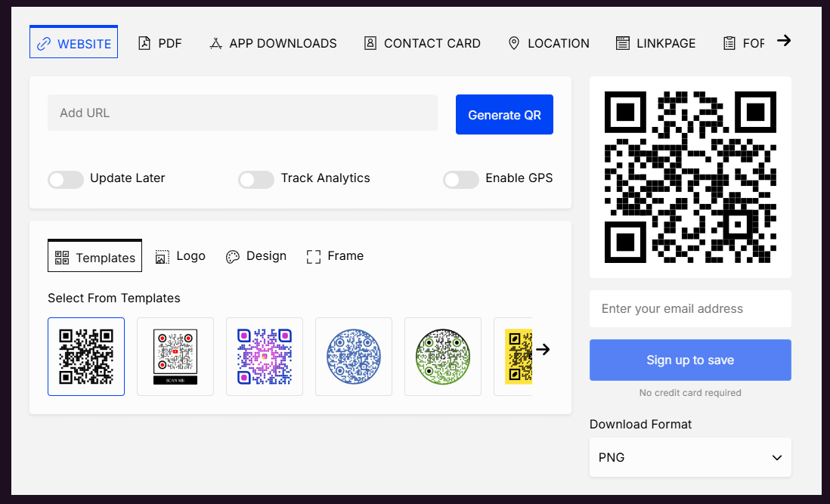Click the arrow to see more templates
830x504 pixels.
543,350
